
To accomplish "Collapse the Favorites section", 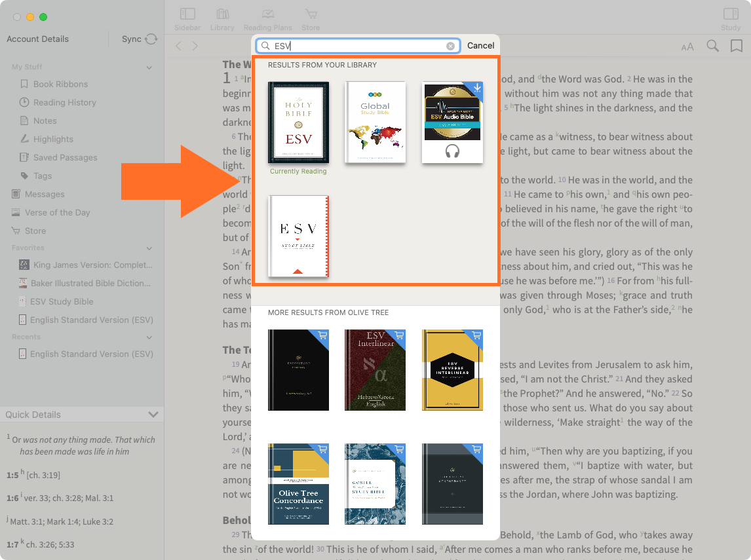I will click(149, 248).
